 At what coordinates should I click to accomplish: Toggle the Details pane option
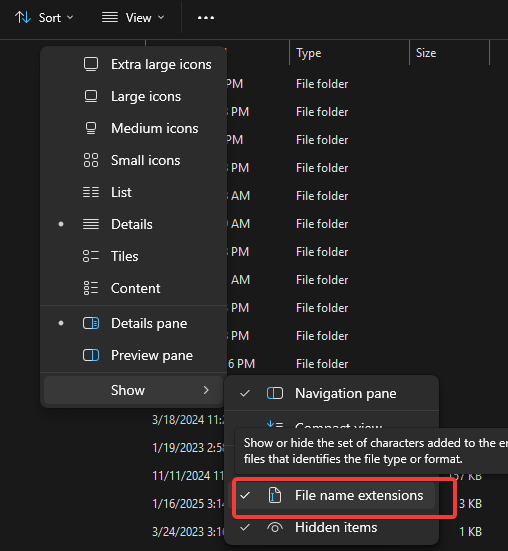133,324
